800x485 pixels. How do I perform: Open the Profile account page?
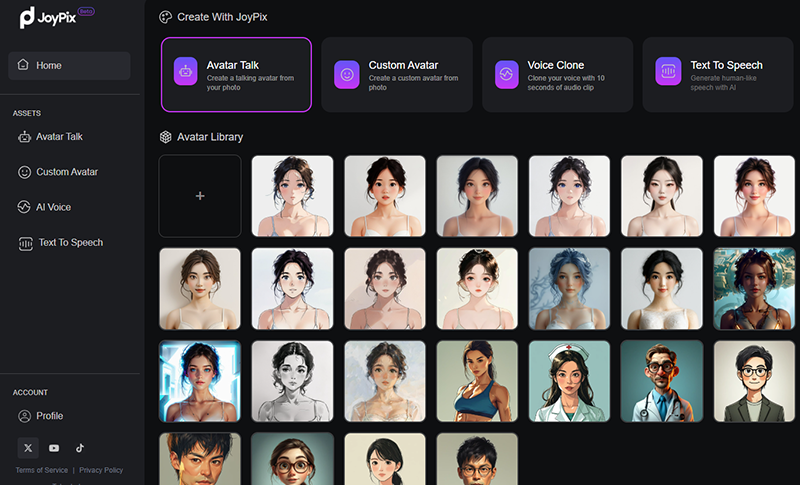[49, 416]
